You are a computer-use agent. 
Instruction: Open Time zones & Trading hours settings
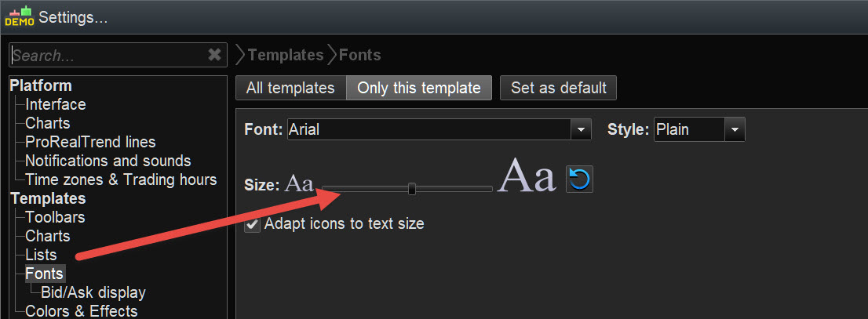(x=121, y=179)
